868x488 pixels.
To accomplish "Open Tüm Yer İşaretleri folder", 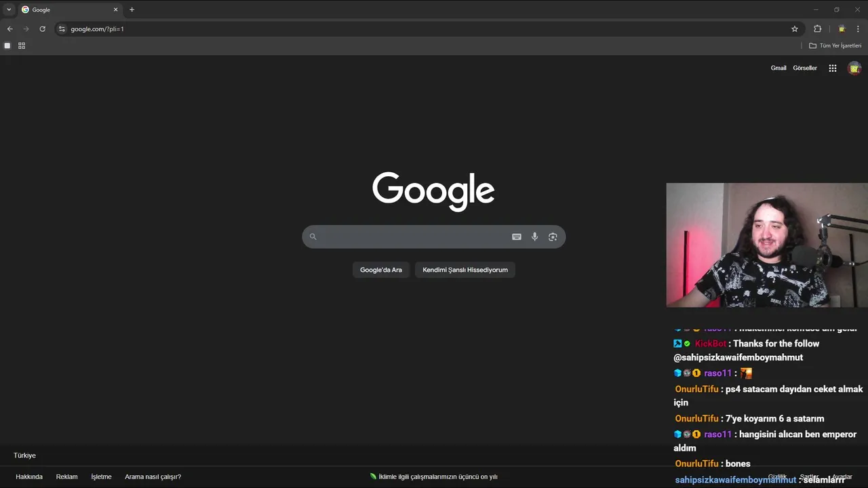I will click(x=835, y=45).
